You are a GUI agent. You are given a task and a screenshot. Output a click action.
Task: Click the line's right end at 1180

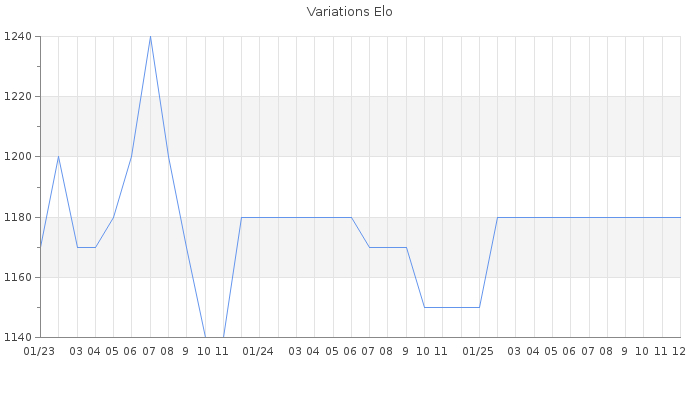click(x=679, y=217)
